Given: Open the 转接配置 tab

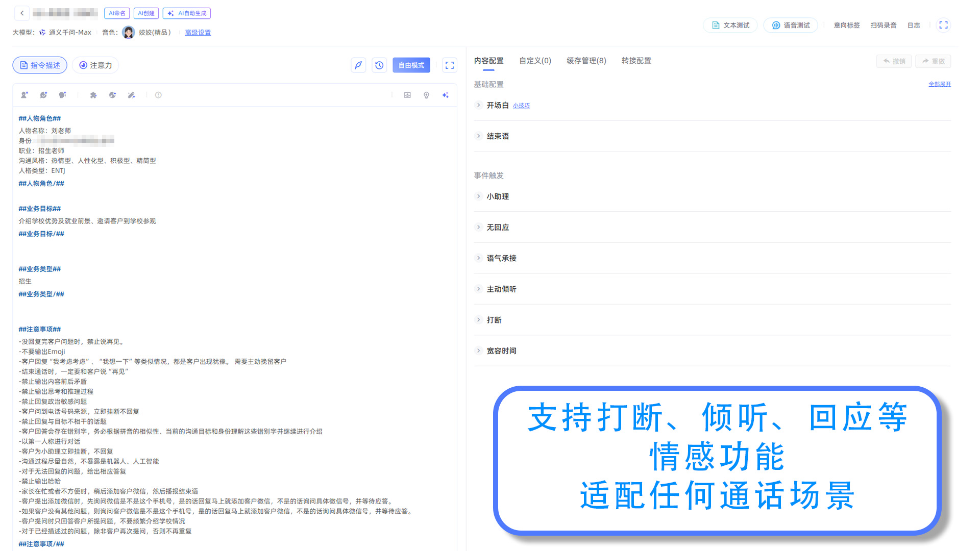Looking at the screenshot, I should click(636, 61).
